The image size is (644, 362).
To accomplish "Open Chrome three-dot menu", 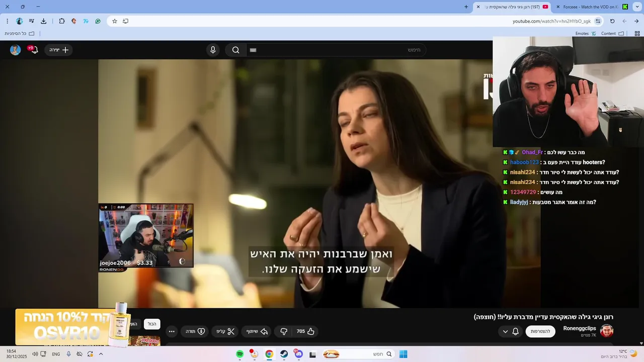I will 7,21.
